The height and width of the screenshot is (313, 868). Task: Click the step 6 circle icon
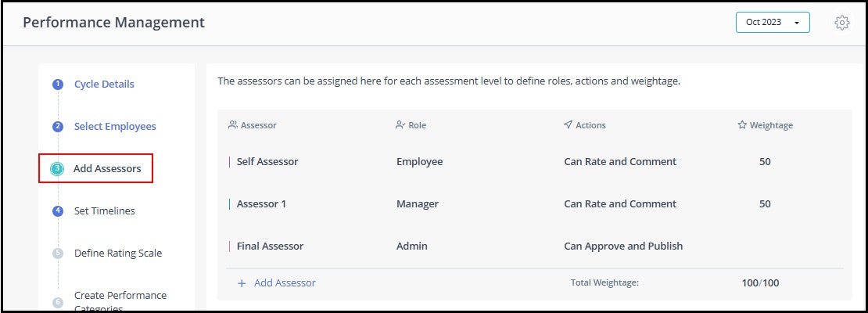58,302
